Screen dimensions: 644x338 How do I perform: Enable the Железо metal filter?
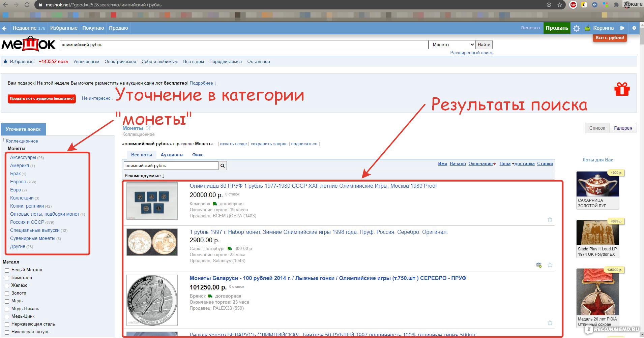(7, 286)
